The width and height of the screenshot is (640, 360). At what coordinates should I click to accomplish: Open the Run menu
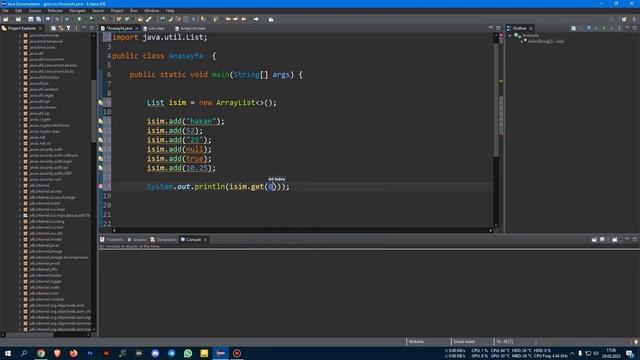(134, 11)
